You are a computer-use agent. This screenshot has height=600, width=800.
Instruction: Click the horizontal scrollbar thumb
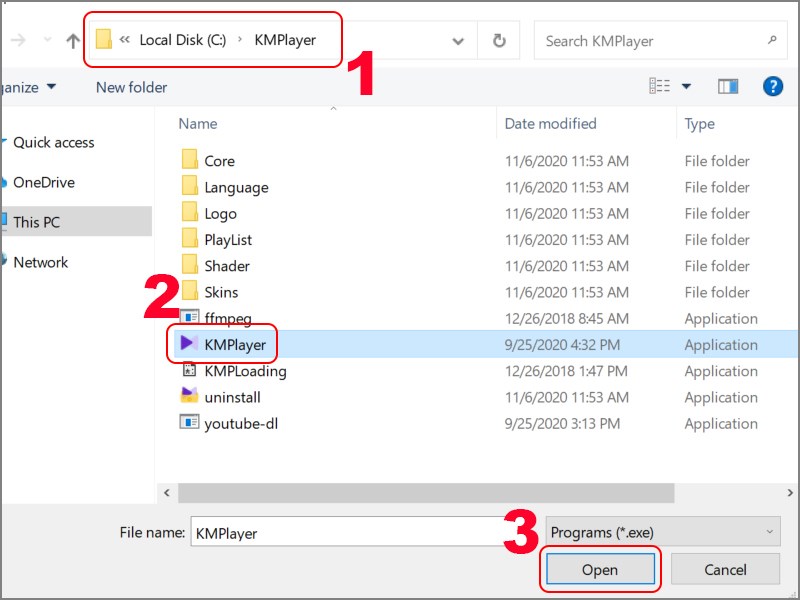[x=426, y=493]
